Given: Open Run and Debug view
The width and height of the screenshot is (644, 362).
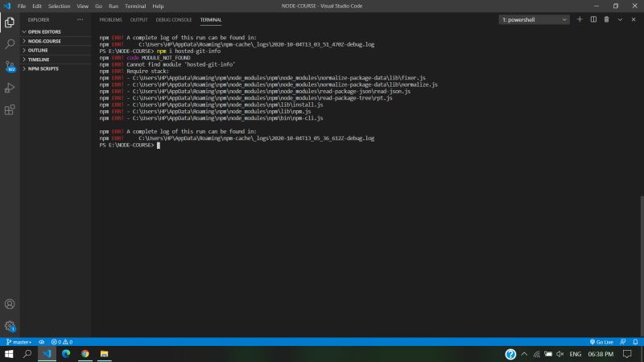Looking at the screenshot, I should click(x=10, y=88).
